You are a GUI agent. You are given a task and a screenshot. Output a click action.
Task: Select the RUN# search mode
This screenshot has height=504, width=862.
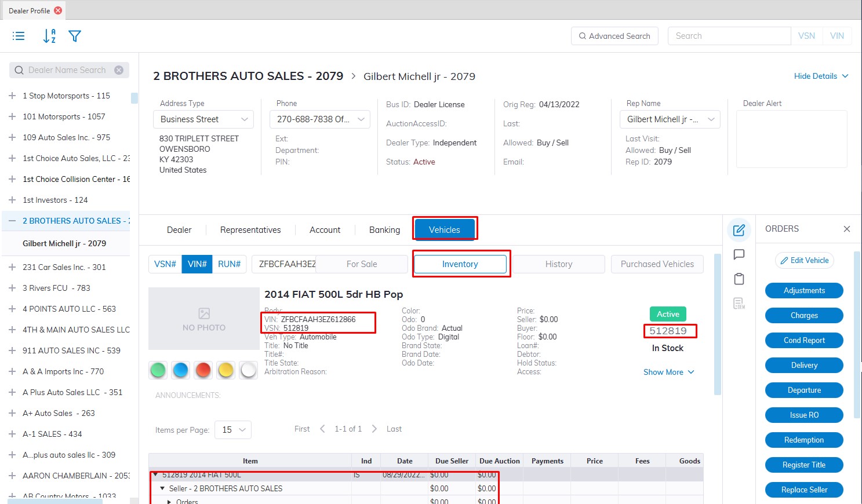point(229,264)
